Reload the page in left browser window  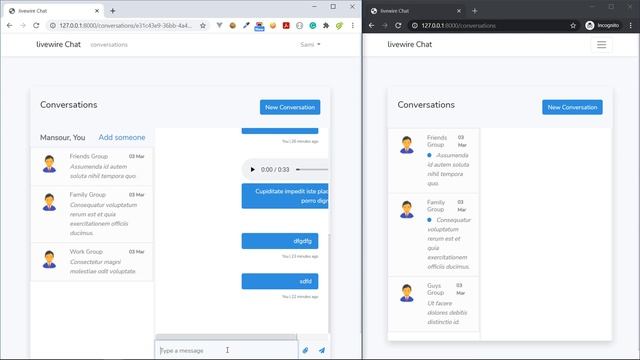36,25
